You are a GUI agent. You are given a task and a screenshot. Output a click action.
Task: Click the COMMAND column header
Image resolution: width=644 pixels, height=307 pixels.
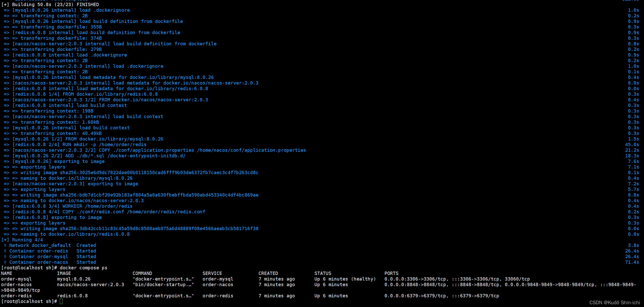(142, 273)
